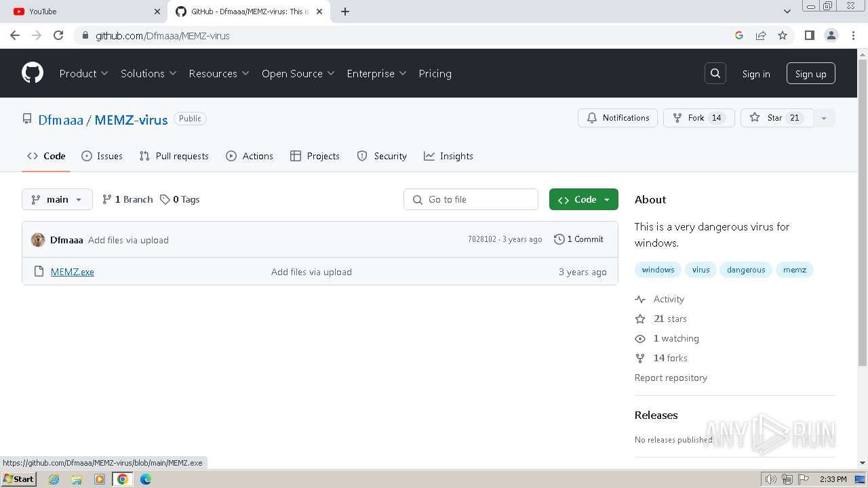This screenshot has height=488, width=868.
Task: Toggle the browser side panel icon
Action: coord(809,35)
